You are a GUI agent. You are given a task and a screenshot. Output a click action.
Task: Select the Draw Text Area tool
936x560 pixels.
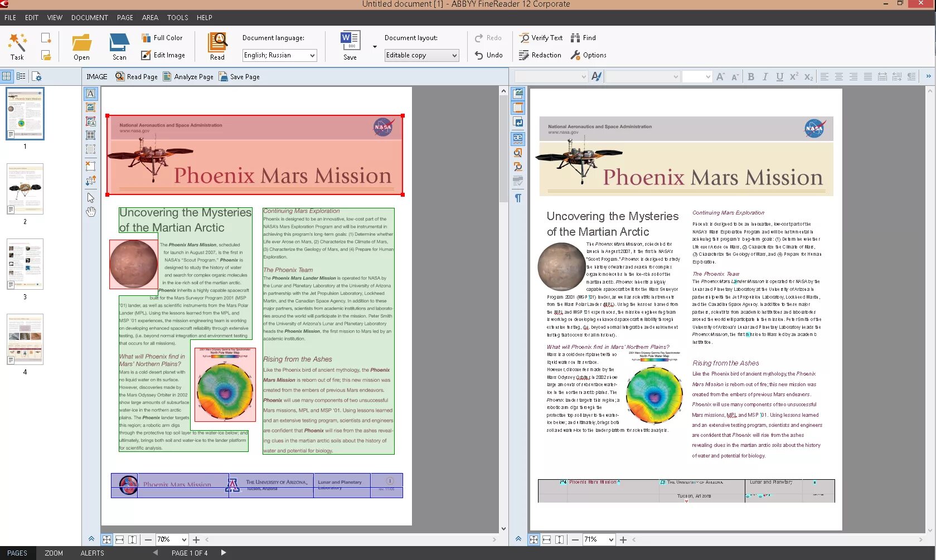click(90, 94)
